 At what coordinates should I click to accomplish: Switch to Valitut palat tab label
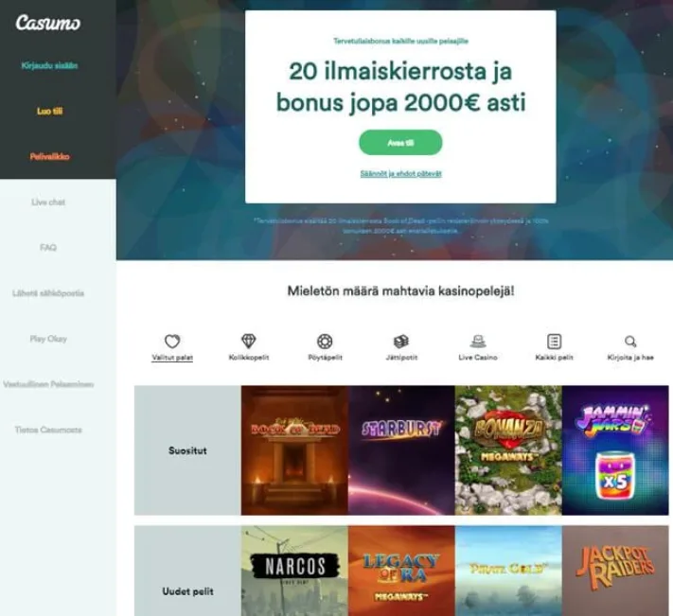[172, 358]
